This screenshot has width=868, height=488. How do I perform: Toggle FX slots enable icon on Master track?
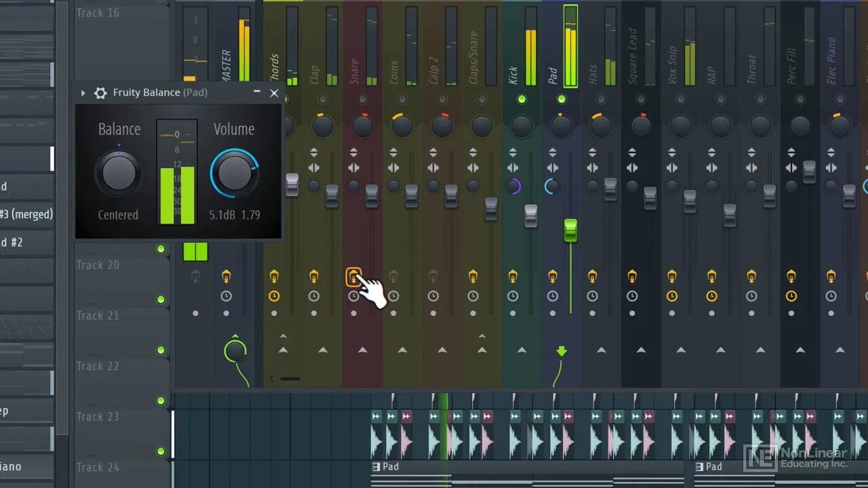click(226, 277)
